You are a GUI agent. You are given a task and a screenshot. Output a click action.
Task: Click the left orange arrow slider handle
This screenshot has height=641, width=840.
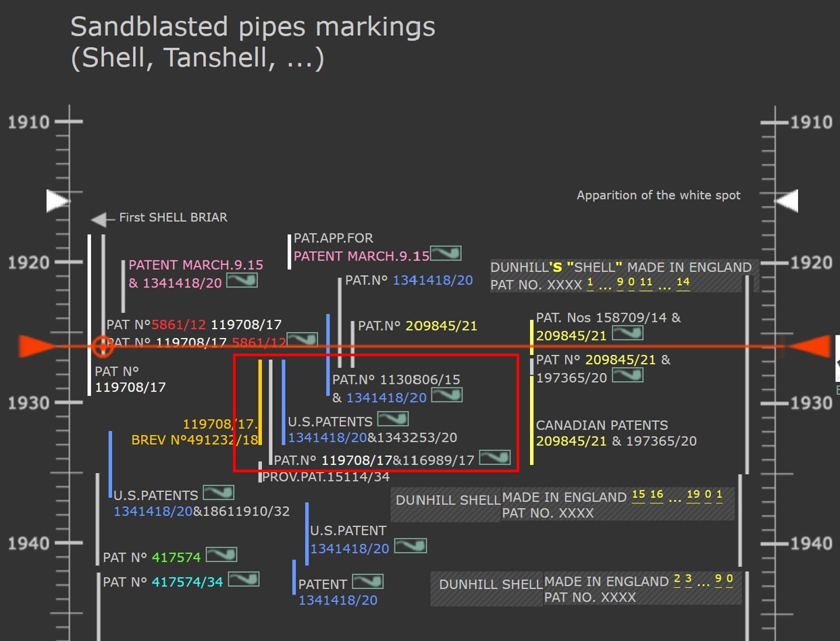click(35, 347)
